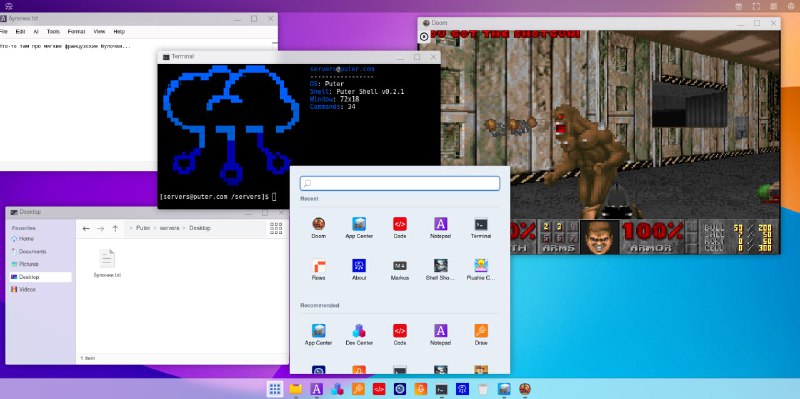Image resolution: width=800 pixels, height=399 pixels.
Task: Open the View menu in Notepad
Action: (99, 32)
